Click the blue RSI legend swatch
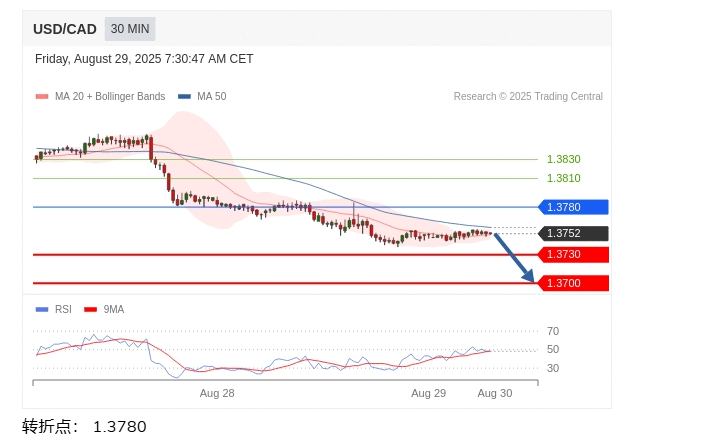 click(x=42, y=310)
